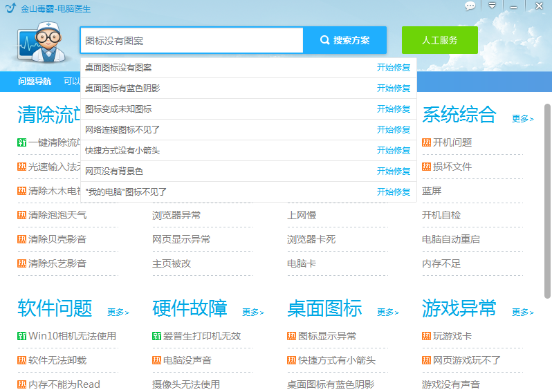Open the title bar dropdown menu icon
Image resolution: width=552 pixels, height=392 pixels.
pyautogui.click(x=492, y=6)
